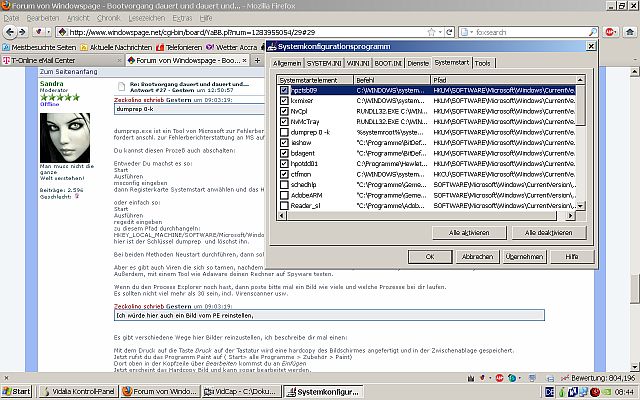Uncheck the ieshow startup entry
The height and width of the screenshot is (400, 640).
(x=284, y=142)
